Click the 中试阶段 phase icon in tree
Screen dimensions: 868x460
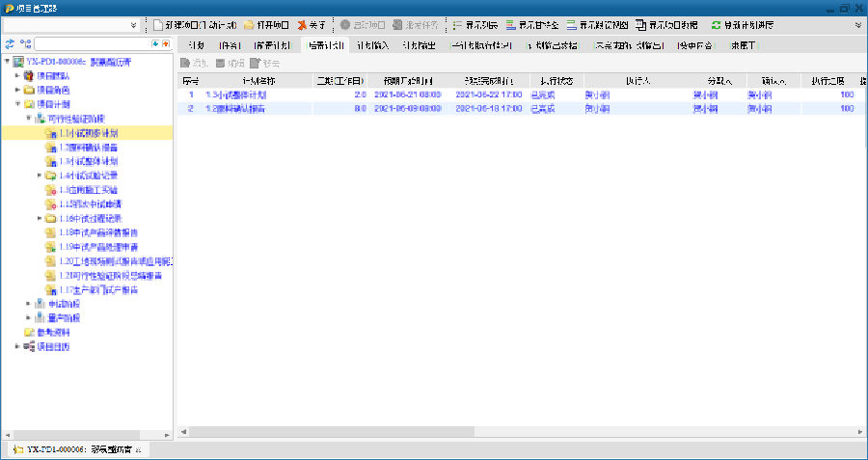[x=40, y=304]
